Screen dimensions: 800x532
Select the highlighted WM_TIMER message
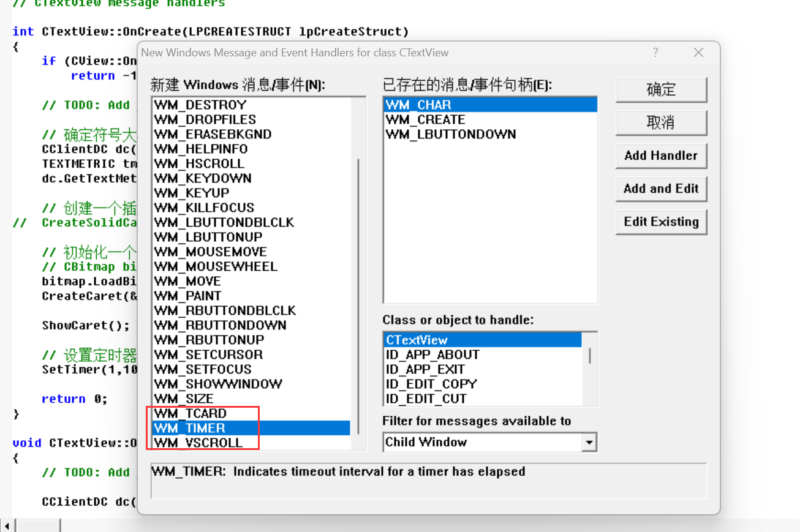(x=251, y=428)
